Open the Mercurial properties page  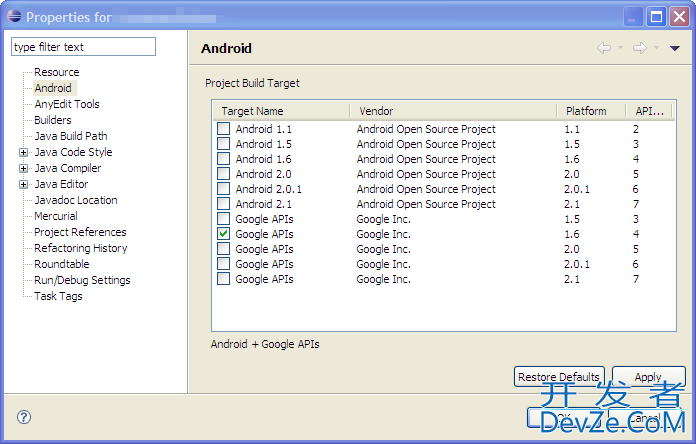55,216
